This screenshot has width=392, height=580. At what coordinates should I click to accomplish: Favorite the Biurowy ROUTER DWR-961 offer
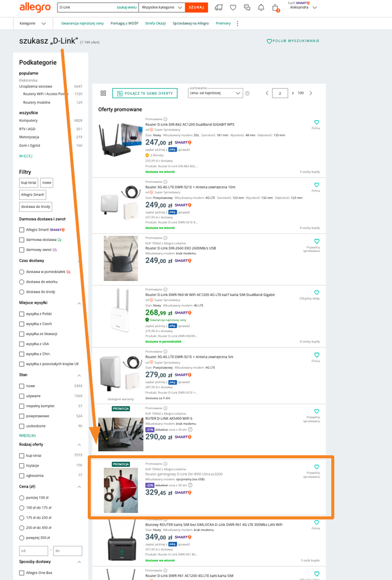point(317,523)
